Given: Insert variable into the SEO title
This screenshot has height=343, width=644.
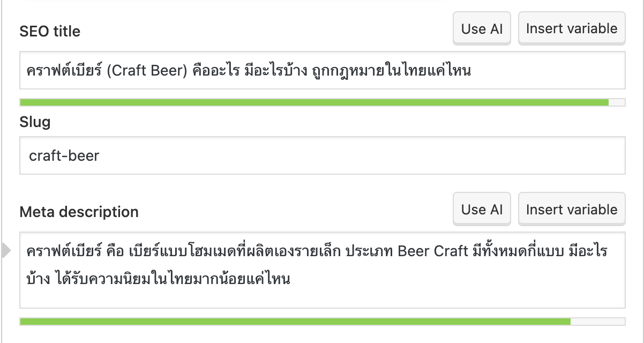Looking at the screenshot, I should pos(571,29).
